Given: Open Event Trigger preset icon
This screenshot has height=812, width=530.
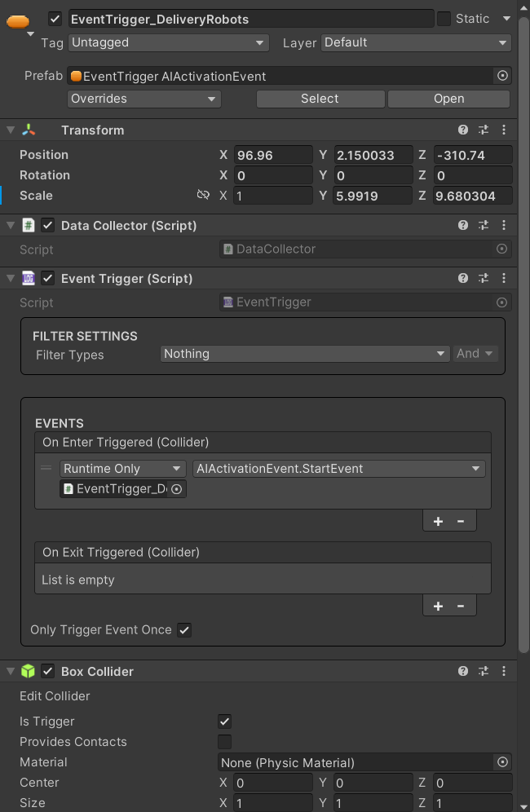Looking at the screenshot, I should click(x=484, y=279).
